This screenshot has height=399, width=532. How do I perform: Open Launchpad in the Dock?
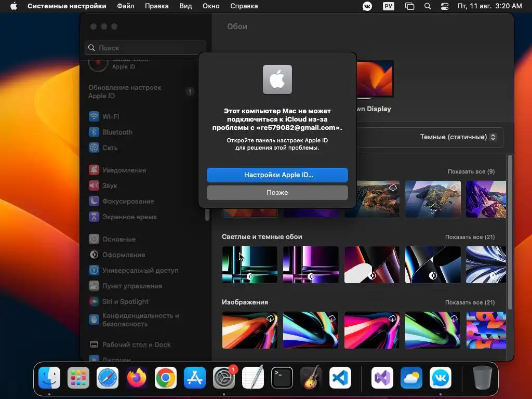click(x=78, y=378)
